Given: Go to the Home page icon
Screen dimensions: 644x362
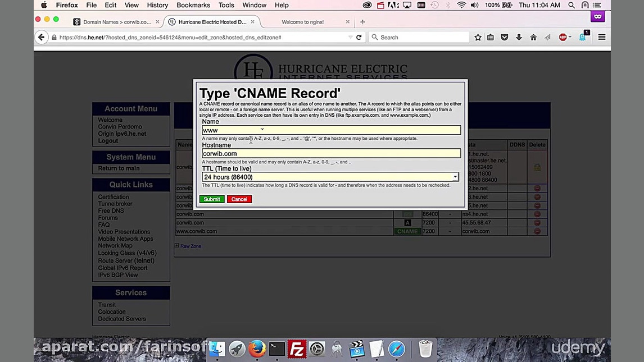Looking at the screenshot, I should point(533,37).
